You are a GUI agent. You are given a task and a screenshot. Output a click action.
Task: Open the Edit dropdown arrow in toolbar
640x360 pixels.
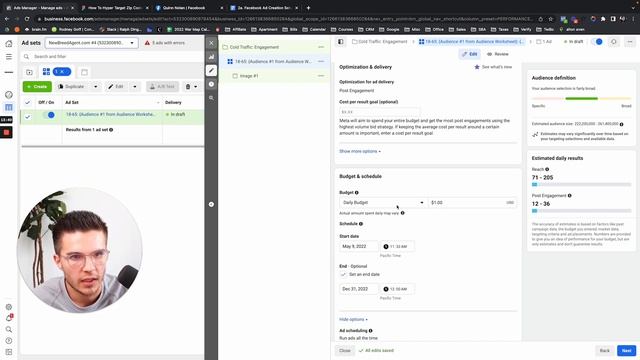[x=135, y=87]
